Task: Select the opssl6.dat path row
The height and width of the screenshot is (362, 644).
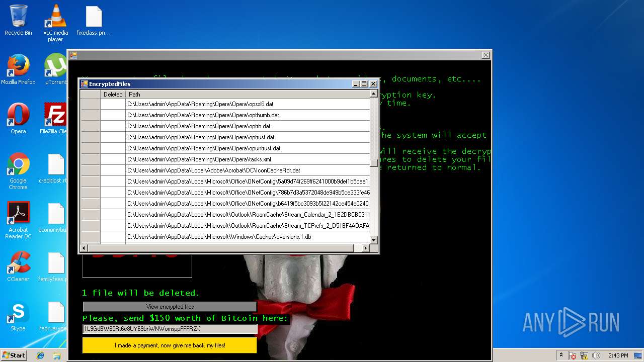Action: [x=248, y=104]
